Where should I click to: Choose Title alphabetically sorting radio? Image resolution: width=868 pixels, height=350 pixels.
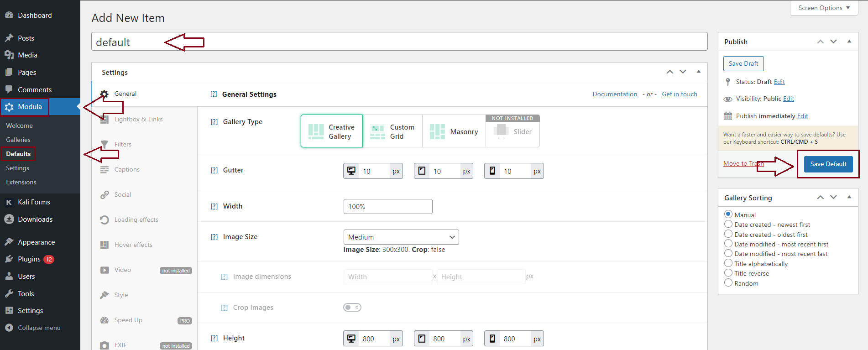728,263
